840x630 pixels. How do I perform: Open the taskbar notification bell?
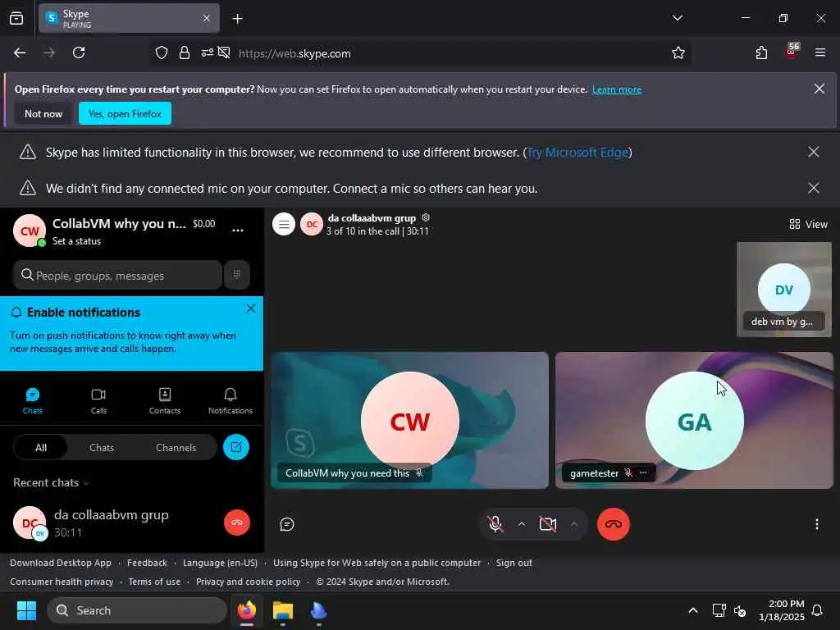tap(817, 610)
